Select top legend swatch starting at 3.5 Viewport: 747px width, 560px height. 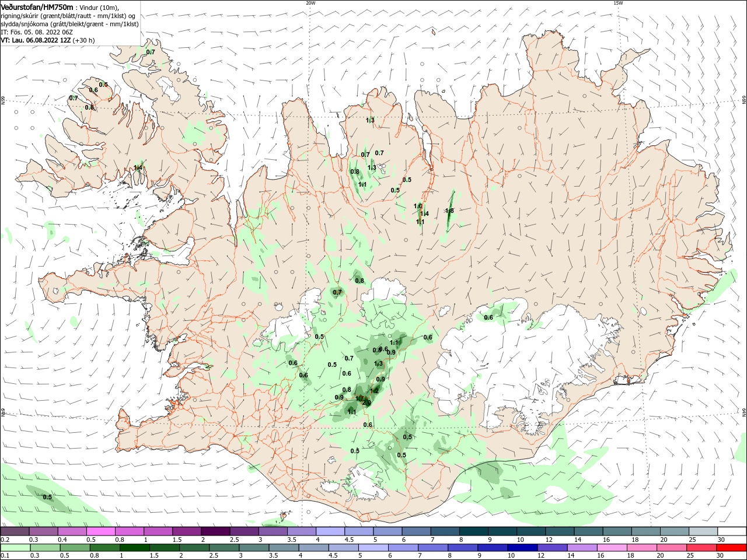[301, 531]
